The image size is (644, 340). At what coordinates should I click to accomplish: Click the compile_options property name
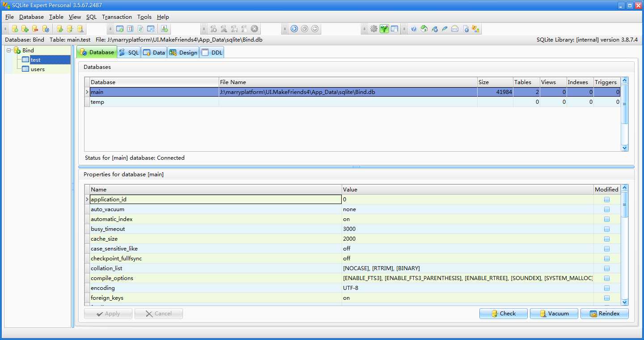pos(112,278)
